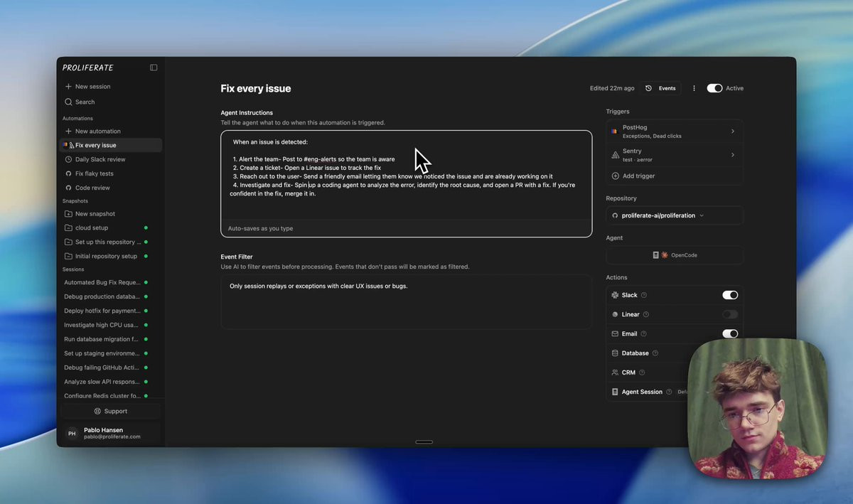The height and width of the screenshot is (504, 853).
Task: Click the folder-plus icon beside New snapshot
Action: (68, 214)
